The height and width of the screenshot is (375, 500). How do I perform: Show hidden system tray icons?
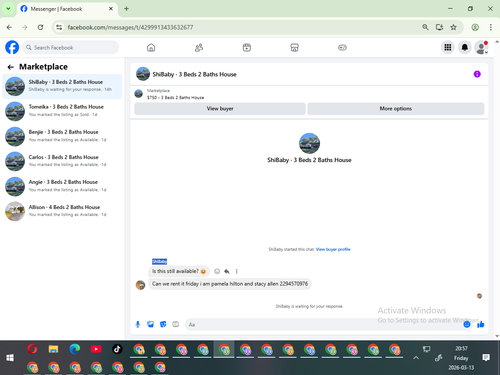(416, 358)
